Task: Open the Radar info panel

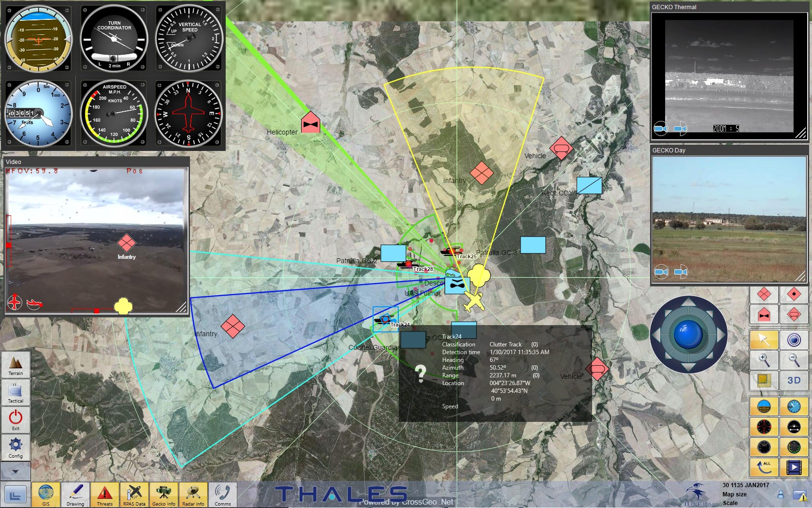Action: pos(193,494)
